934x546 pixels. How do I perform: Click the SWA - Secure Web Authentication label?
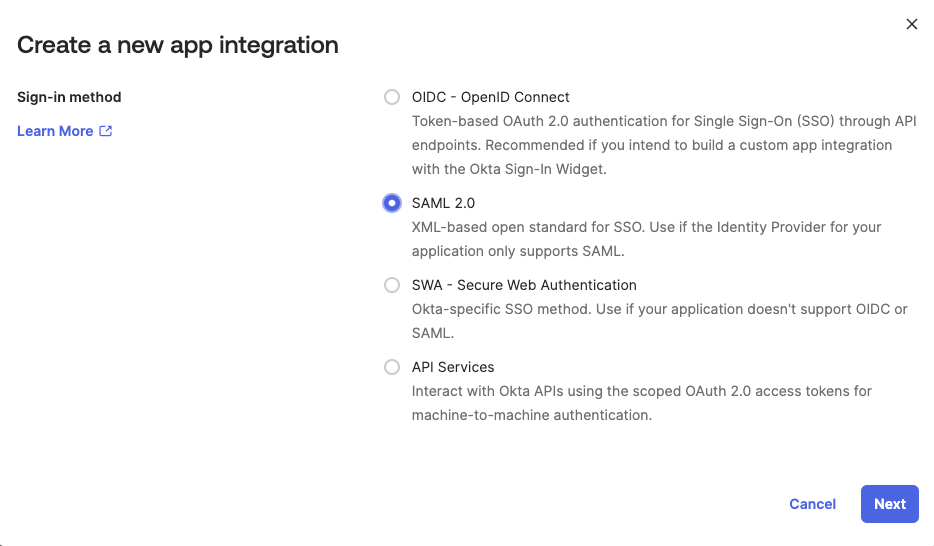pyautogui.click(x=524, y=285)
